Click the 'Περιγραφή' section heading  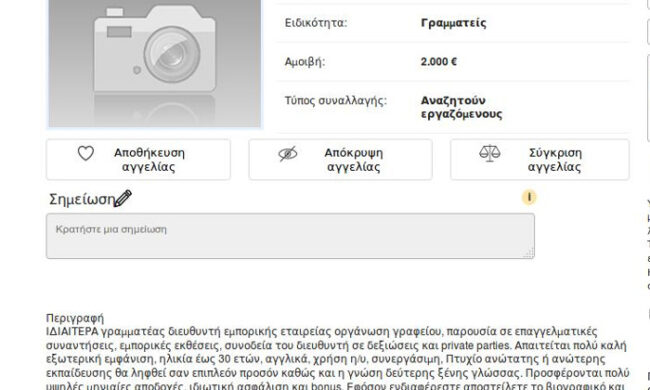tap(75, 318)
